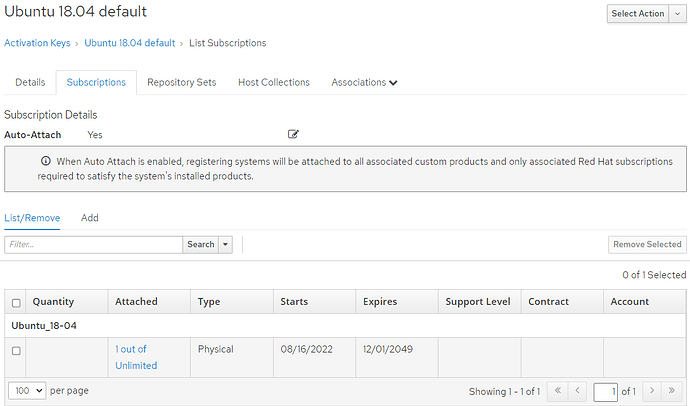Screen dimensions: 690x406
Task: Open the Host Collections tab
Action: [x=274, y=82]
